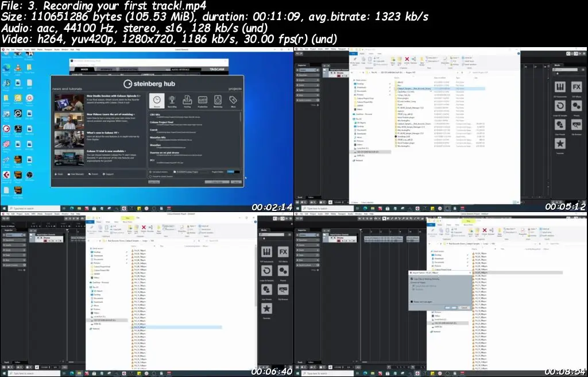
Task: Open User Presets in the 00:05:12 frame Media panel
Action: click(x=560, y=124)
